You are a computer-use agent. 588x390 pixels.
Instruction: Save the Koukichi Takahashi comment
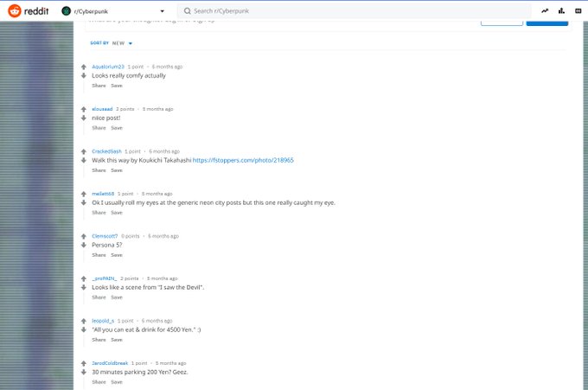tap(117, 170)
